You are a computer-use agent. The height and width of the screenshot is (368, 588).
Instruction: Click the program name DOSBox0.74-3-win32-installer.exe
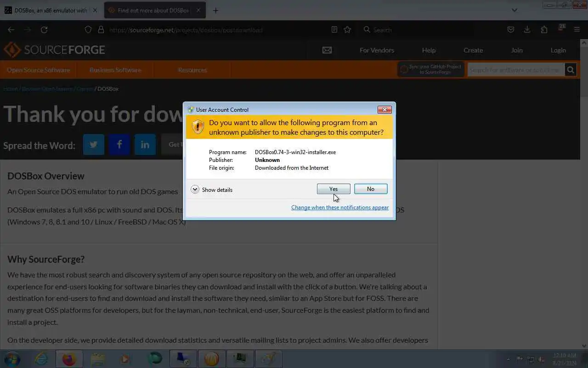tap(295, 152)
